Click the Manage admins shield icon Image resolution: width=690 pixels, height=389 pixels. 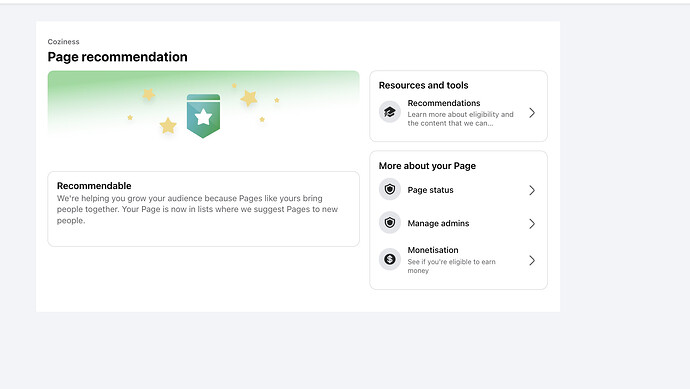point(389,223)
